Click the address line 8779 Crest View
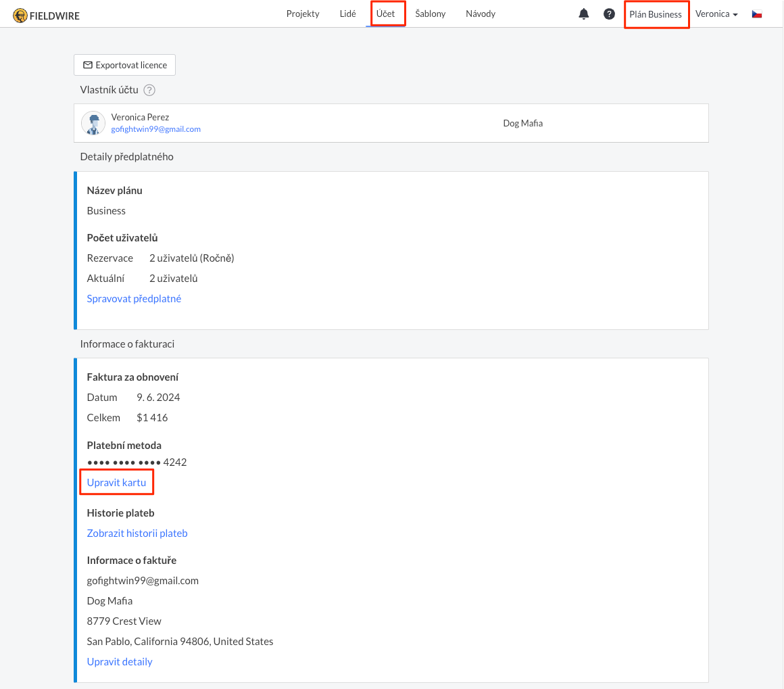Viewport: 784px width, 689px height. click(124, 621)
